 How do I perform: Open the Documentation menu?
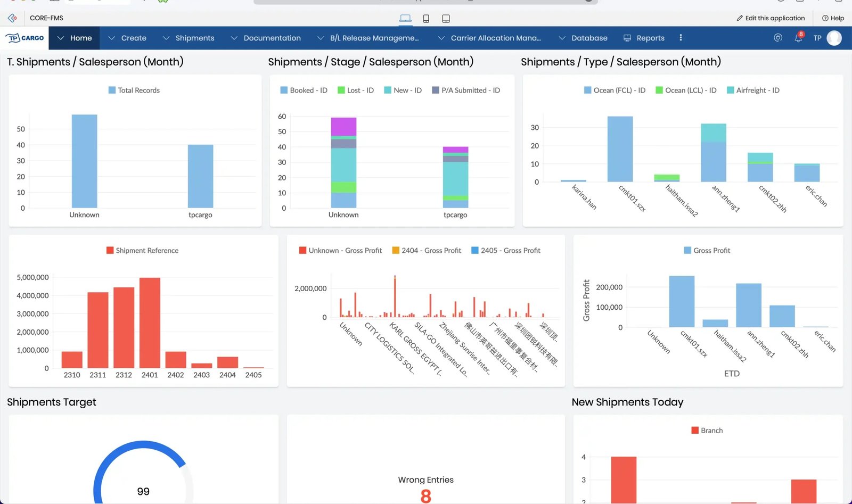point(266,38)
